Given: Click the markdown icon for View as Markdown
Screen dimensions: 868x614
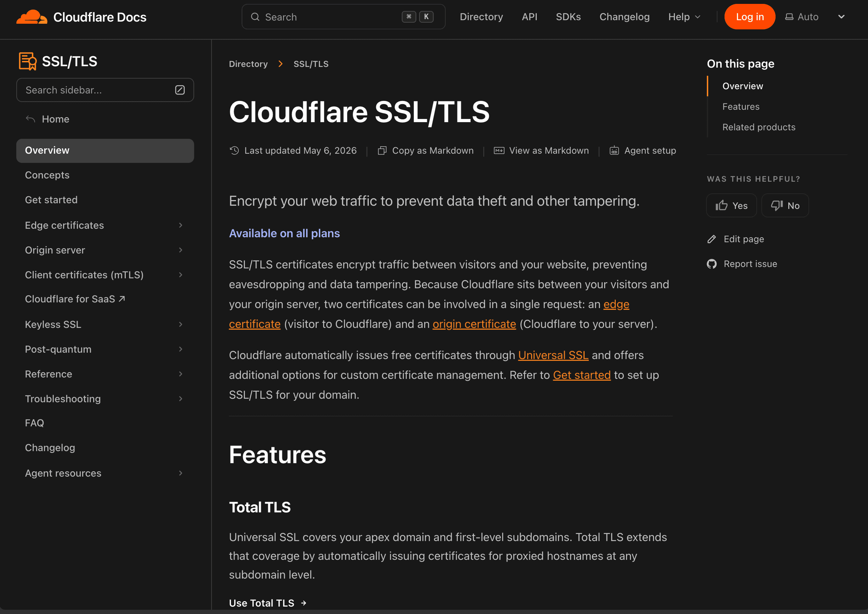Looking at the screenshot, I should pyautogui.click(x=499, y=150).
